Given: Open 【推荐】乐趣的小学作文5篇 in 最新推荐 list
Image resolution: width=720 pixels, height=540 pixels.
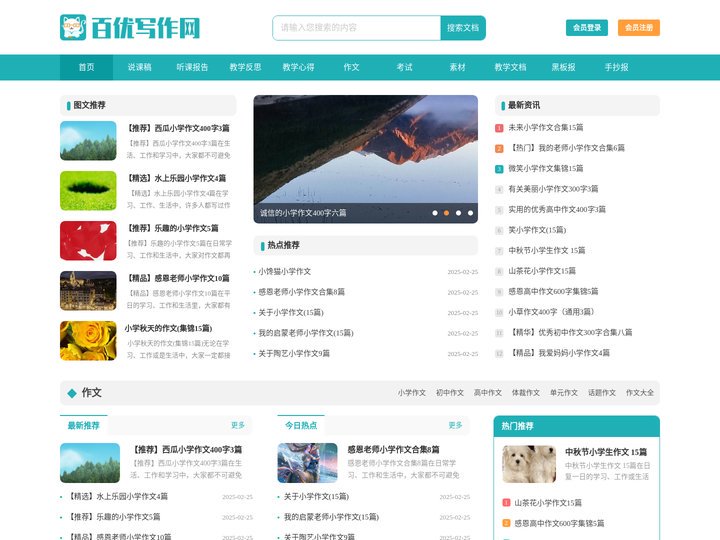Looking at the screenshot, I should click(x=114, y=517).
